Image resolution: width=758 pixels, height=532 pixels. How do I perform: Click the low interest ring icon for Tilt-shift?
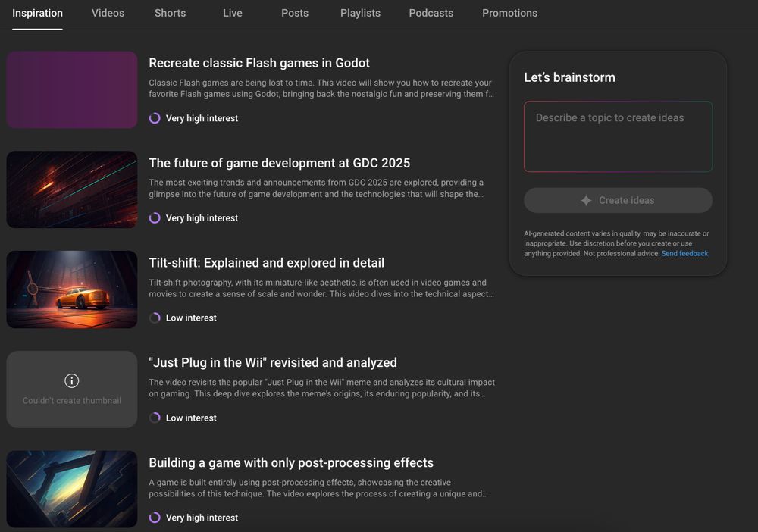coord(155,318)
